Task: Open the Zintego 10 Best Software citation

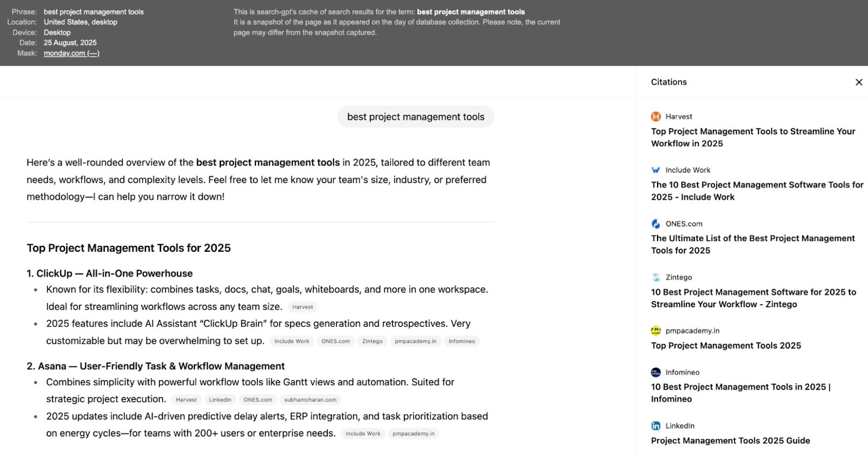Action: [754, 298]
